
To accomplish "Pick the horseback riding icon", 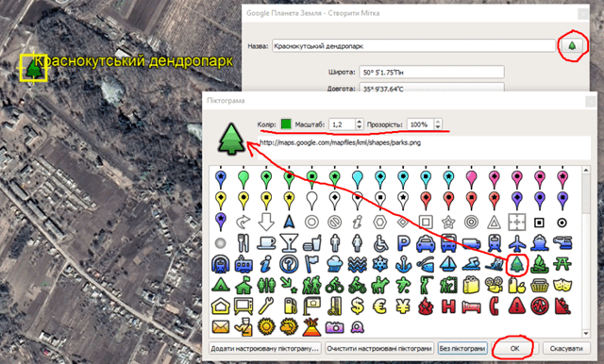I will (379, 286).
